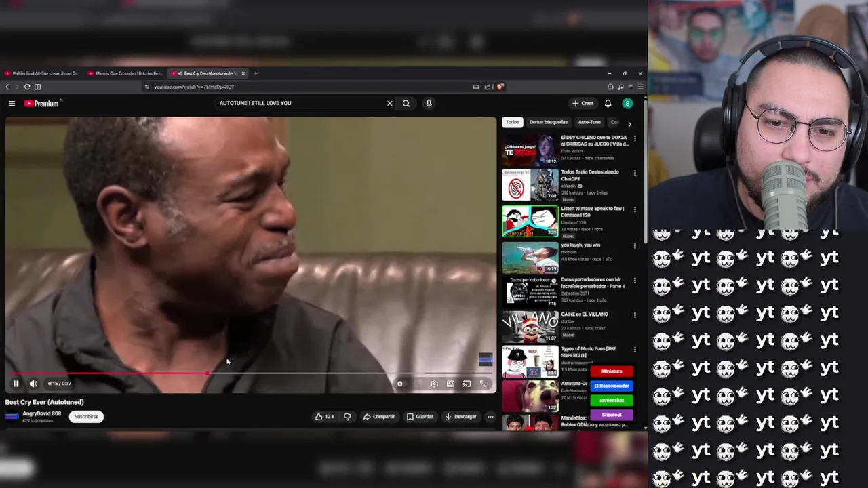
Task: Open Todos Están Desinstalando ChatGPT video
Action: [x=589, y=175]
